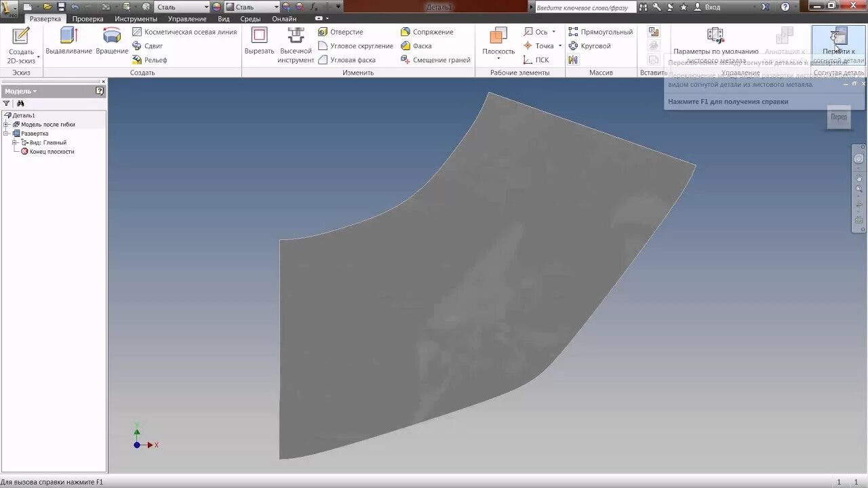Select the Фаска chamfer tool
This screenshot has height=488, width=868.
coord(416,46)
